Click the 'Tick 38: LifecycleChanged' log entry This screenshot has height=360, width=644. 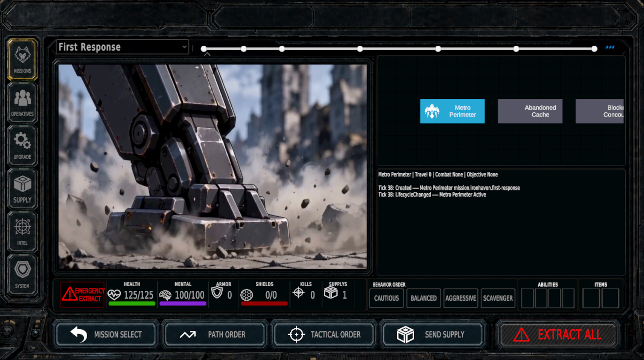pyautogui.click(x=432, y=195)
